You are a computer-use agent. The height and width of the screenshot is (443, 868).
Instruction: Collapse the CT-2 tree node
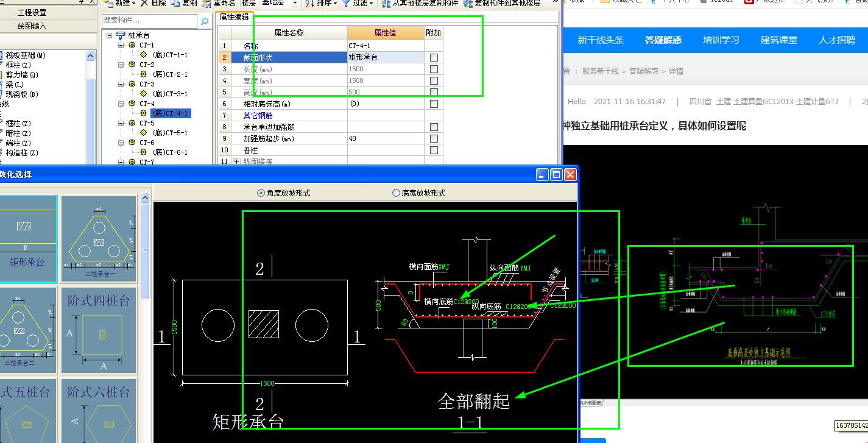pyautogui.click(x=121, y=65)
